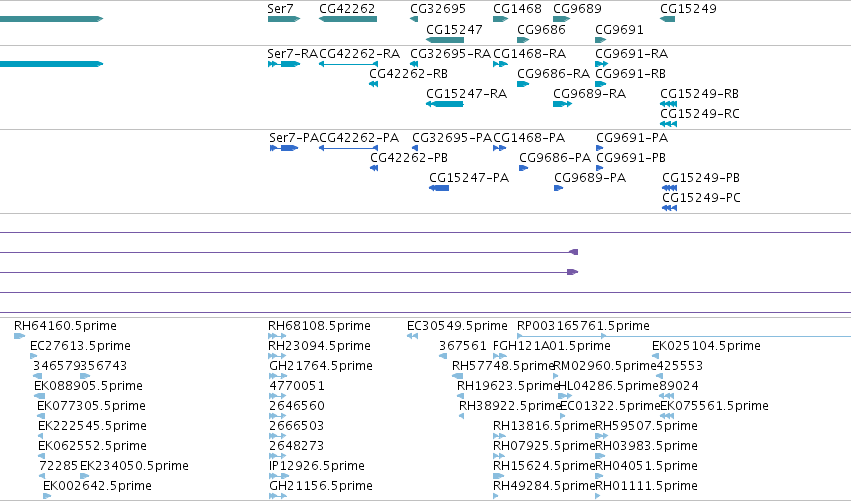Viewport: 851px width, 501px height.
Task: Select the CG9691-RB transcript label
Action: pyautogui.click(x=631, y=74)
